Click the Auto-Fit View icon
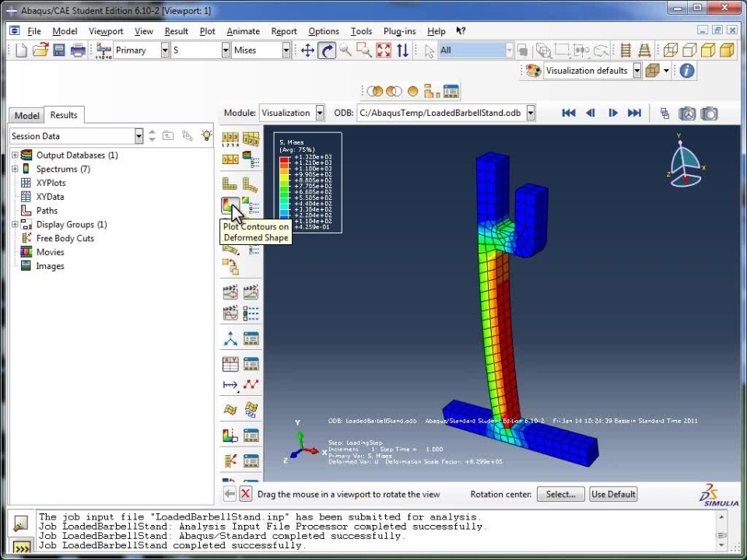747x560 pixels. pos(384,50)
